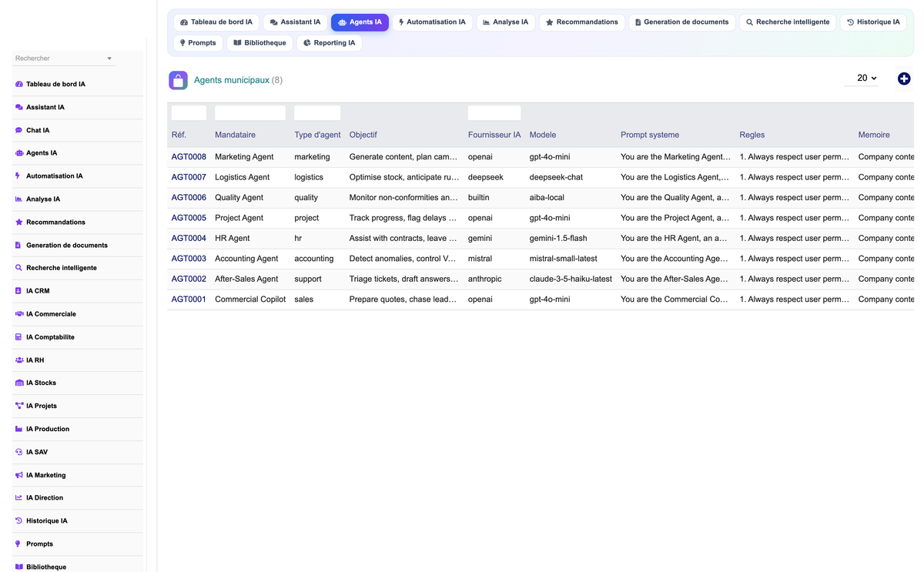
Task: Sort by Mandataire column header
Action: click(x=235, y=135)
